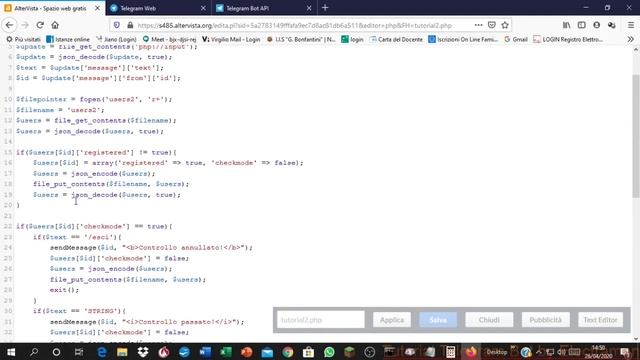This screenshot has height=360, width=640.
Task: Open the Firefox account icon
Action: (x=597, y=25)
